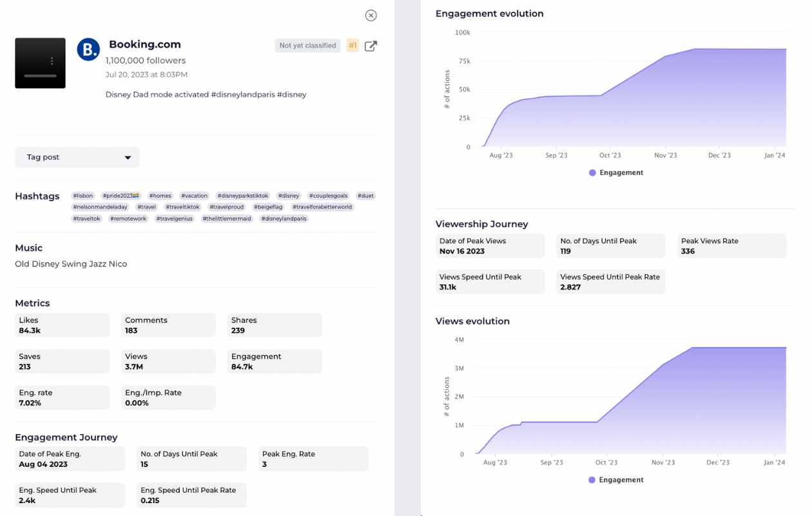Toggle Engagement legend in Engagement evolution chart
This screenshot has height=516, width=812.
coord(615,173)
